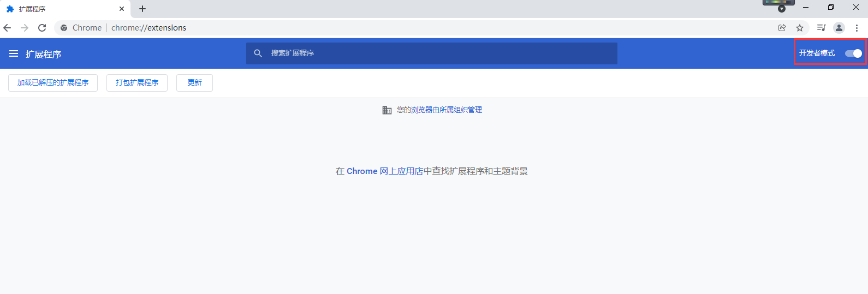Click 打包扩展程序 button
This screenshot has height=294, width=868.
[137, 83]
